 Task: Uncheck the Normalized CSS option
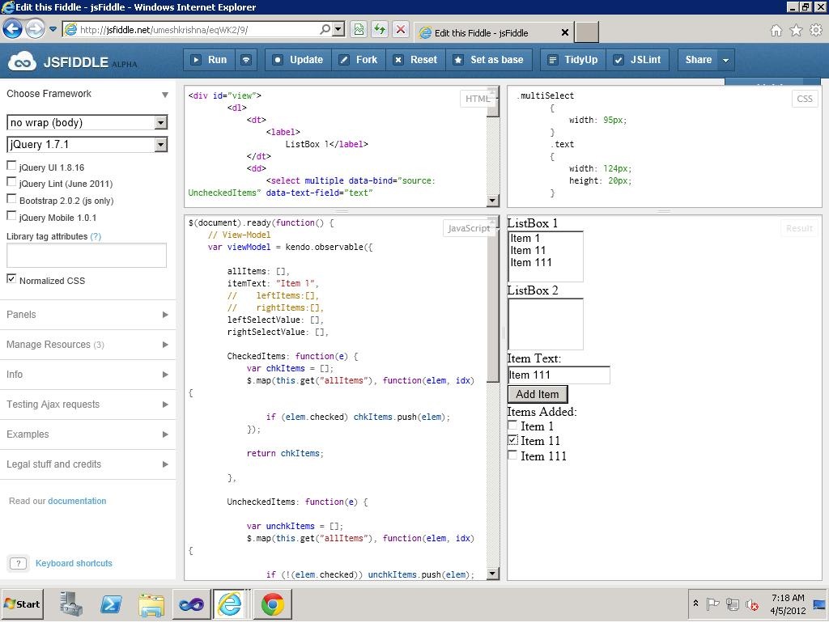coord(11,279)
